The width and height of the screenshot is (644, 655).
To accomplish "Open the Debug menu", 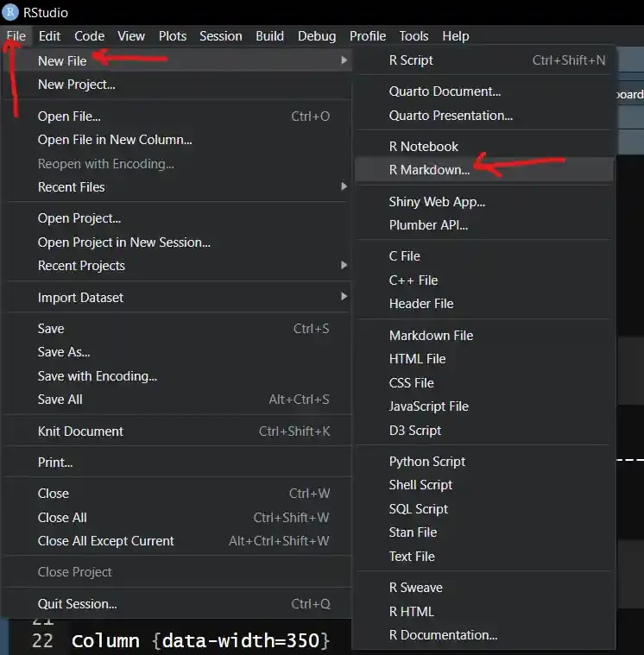I will tap(317, 36).
